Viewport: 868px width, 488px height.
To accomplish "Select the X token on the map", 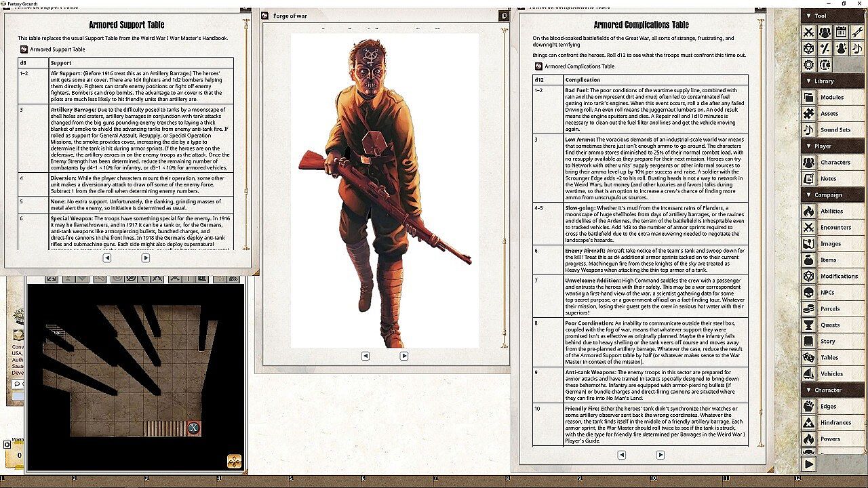I will click(x=193, y=428).
